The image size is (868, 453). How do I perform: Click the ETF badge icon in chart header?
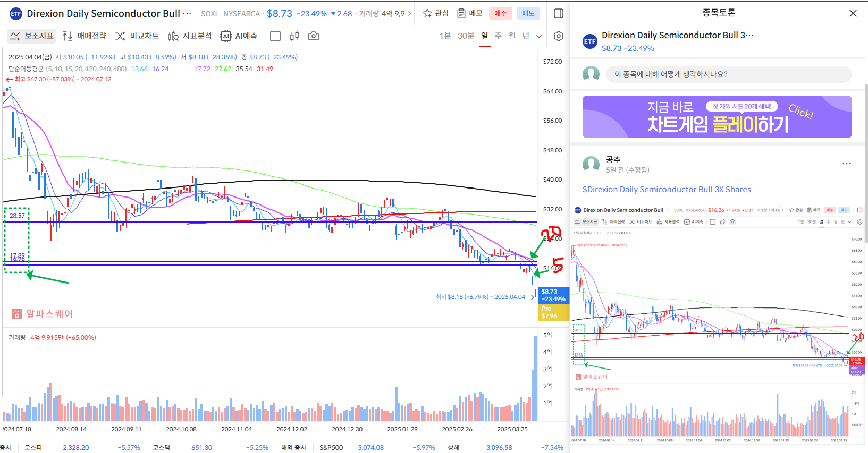[16, 13]
